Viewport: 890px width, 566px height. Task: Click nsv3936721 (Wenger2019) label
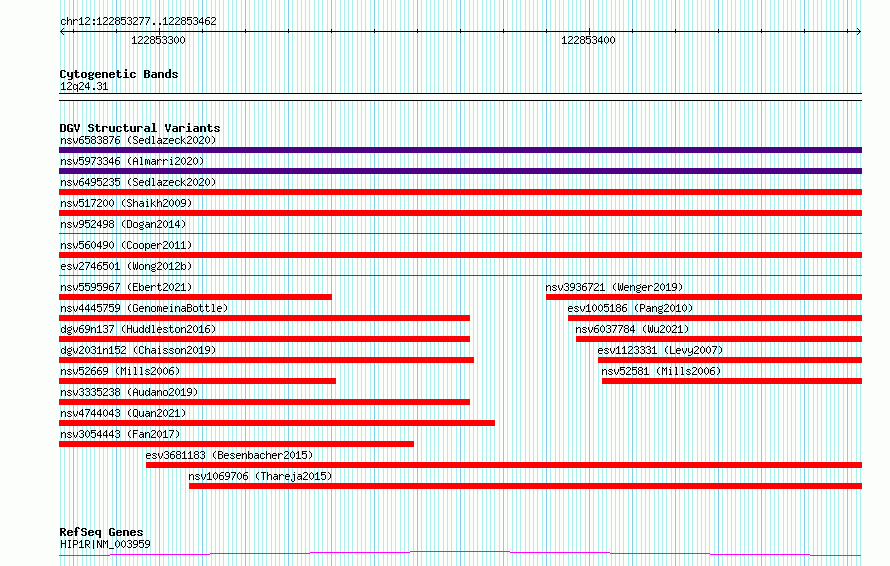click(x=614, y=287)
